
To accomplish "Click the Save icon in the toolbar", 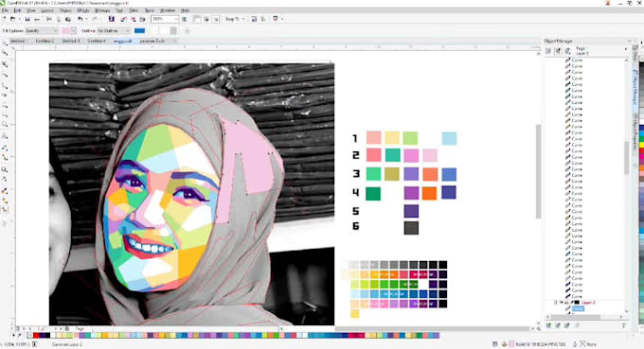I will point(27,19).
